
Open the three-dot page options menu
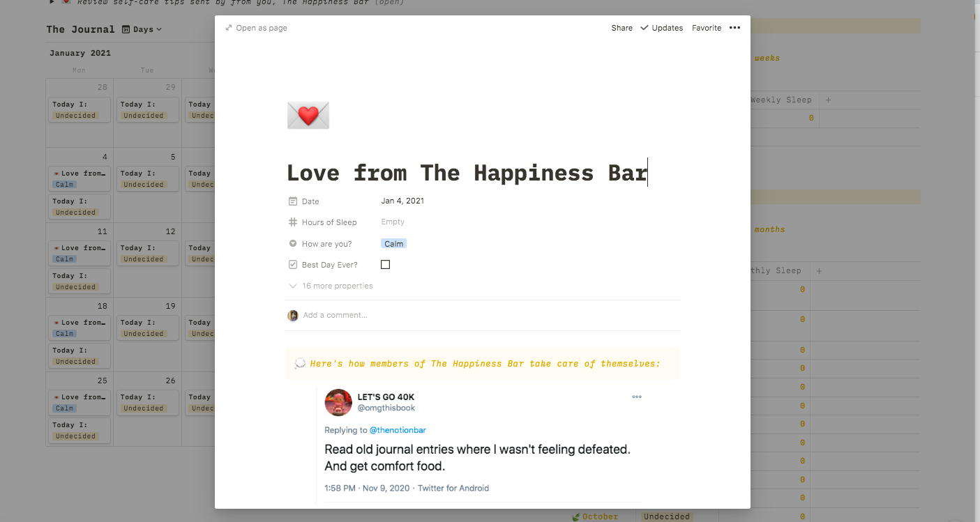[x=734, y=28]
